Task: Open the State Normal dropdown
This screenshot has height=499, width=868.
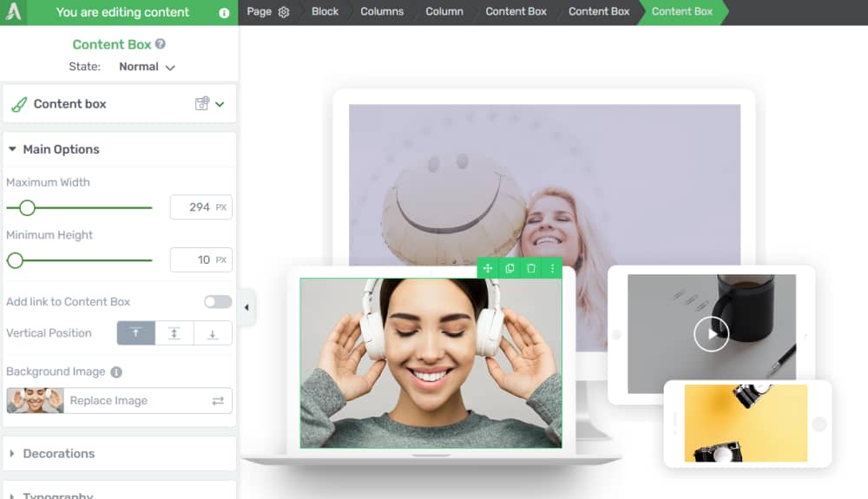Action: coord(147,66)
